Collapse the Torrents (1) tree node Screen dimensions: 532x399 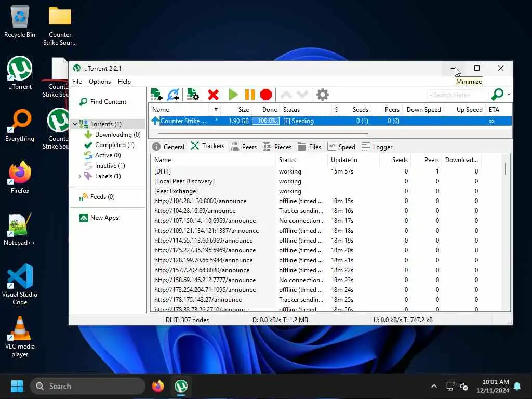coord(75,124)
